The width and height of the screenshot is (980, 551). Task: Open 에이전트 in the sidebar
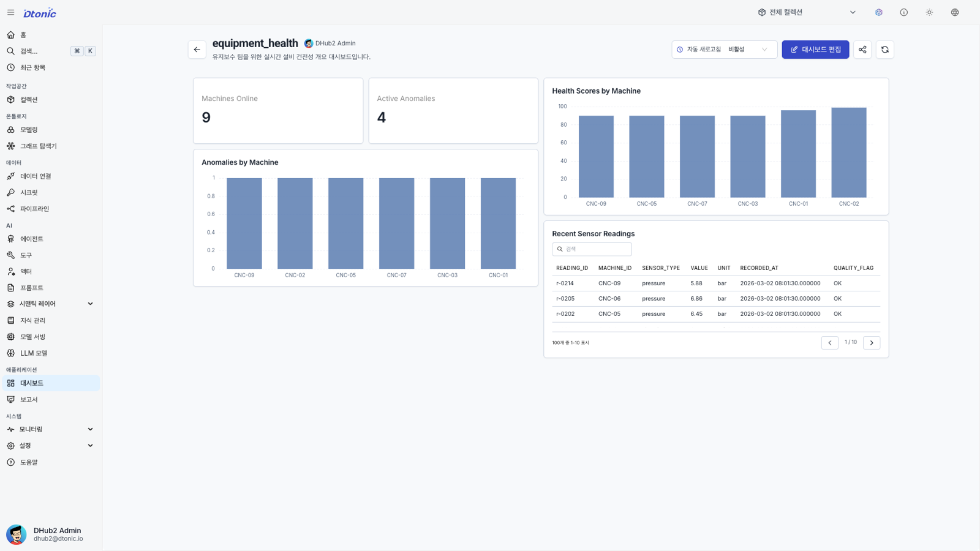(x=51, y=239)
